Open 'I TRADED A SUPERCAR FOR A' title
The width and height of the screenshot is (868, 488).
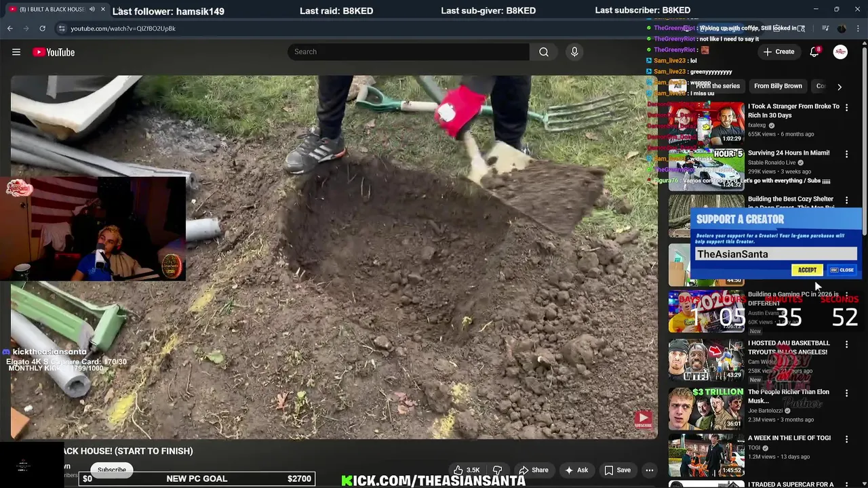(x=791, y=484)
